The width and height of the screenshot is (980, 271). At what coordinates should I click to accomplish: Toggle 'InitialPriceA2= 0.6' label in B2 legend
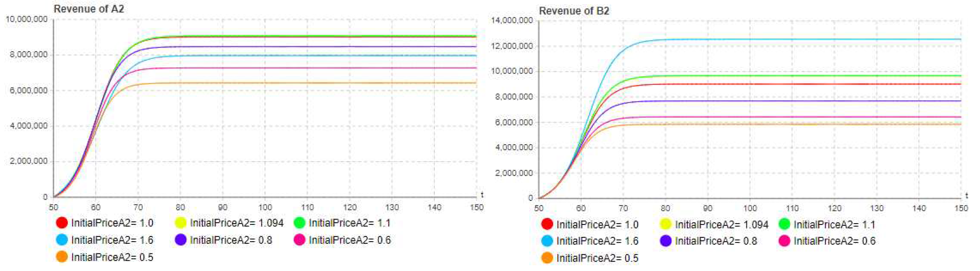(x=834, y=241)
